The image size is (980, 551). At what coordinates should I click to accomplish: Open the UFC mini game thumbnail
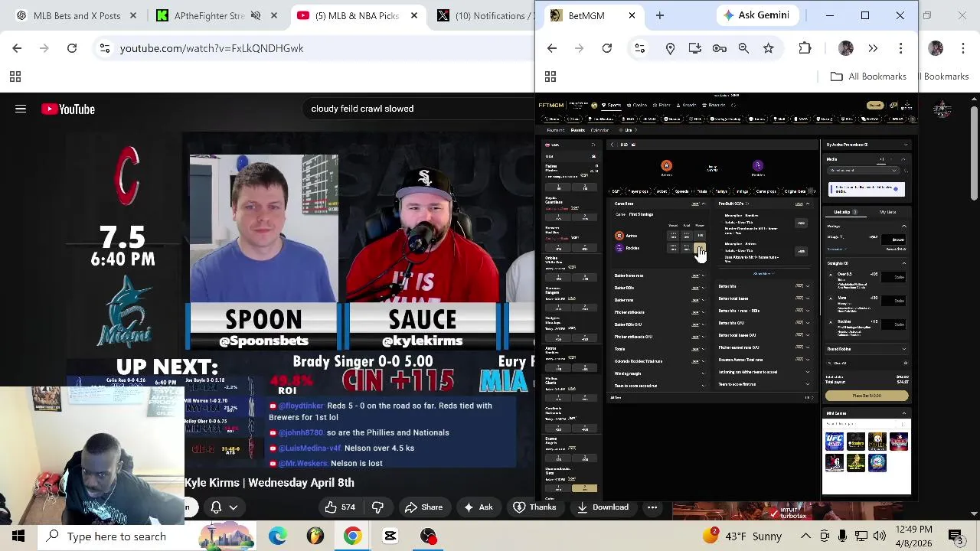coord(835,442)
